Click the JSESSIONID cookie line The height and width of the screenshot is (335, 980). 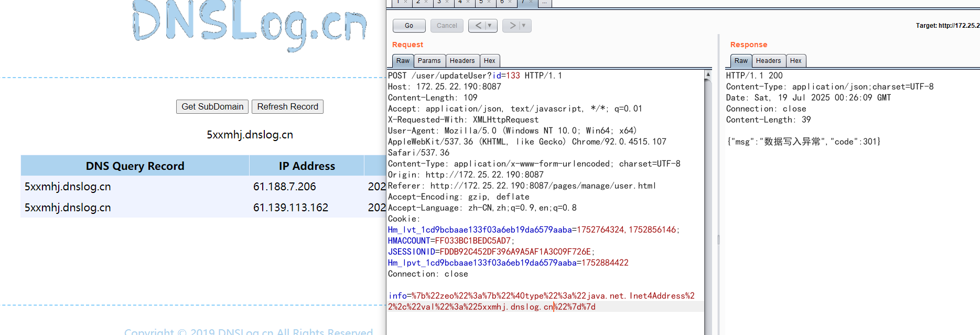pyautogui.click(x=491, y=252)
